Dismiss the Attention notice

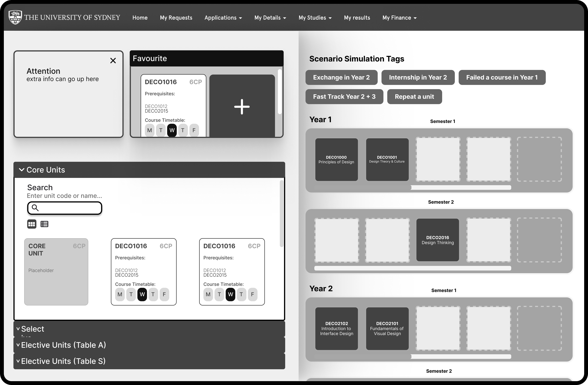[113, 60]
